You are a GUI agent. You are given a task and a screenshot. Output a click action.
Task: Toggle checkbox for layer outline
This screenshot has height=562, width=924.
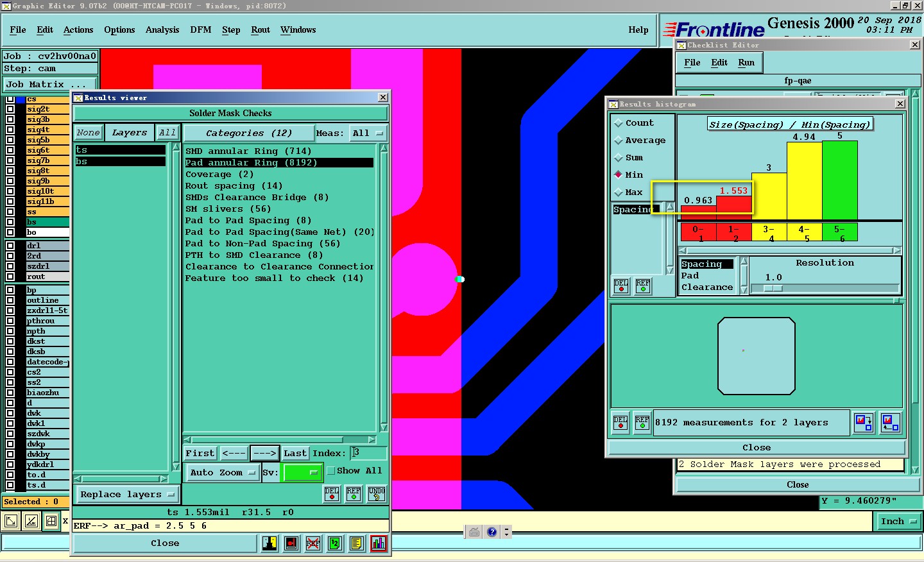pyautogui.click(x=10, y=300)
